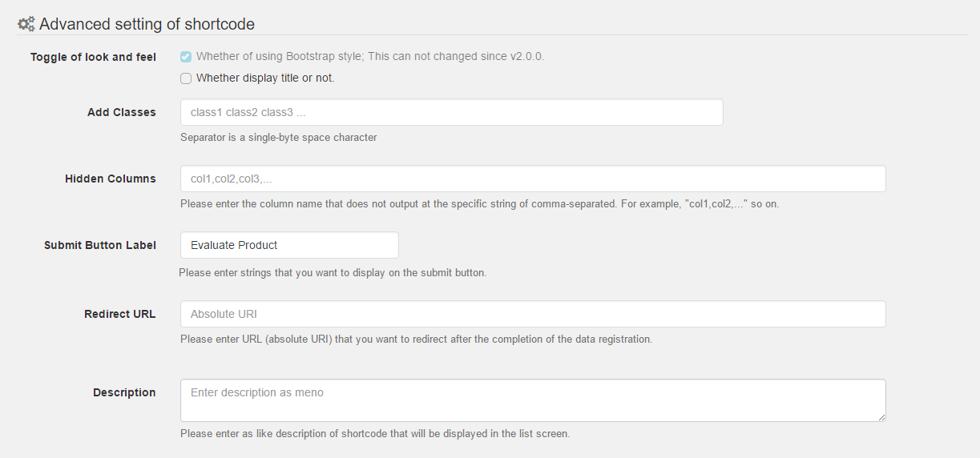Click the 'Hidden Columns' field label

(111, 179)
